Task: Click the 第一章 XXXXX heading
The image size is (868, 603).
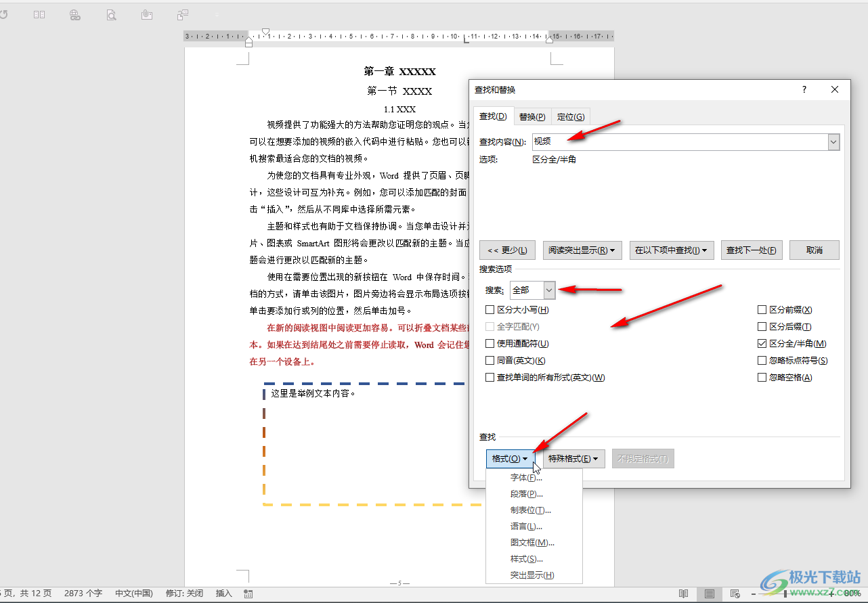Action: (x=399, y=72)
